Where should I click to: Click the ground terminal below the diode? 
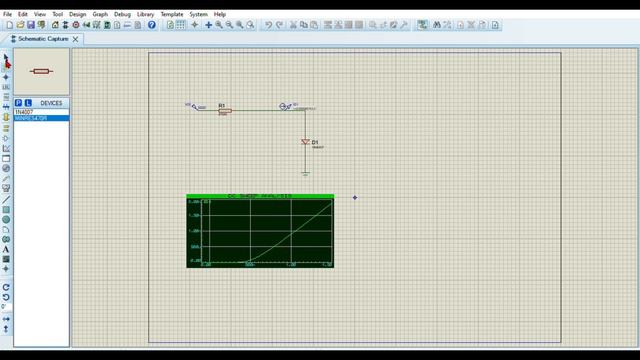point(305,174)
